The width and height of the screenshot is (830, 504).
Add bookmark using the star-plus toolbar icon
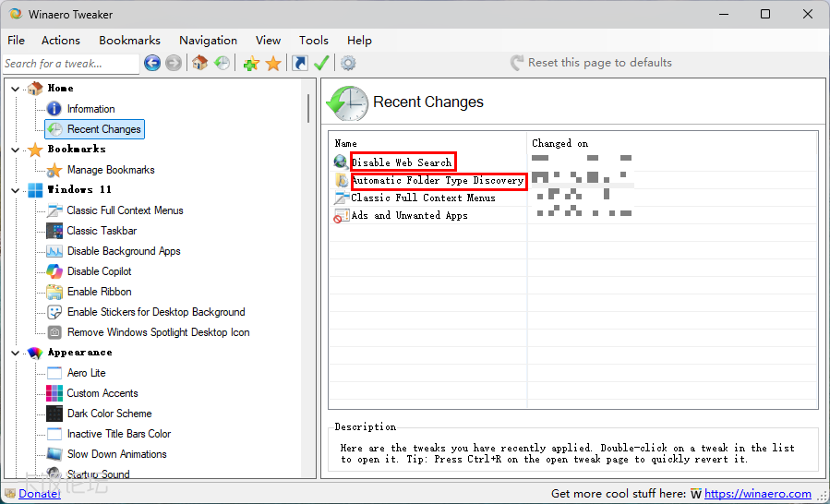(250, 63)
